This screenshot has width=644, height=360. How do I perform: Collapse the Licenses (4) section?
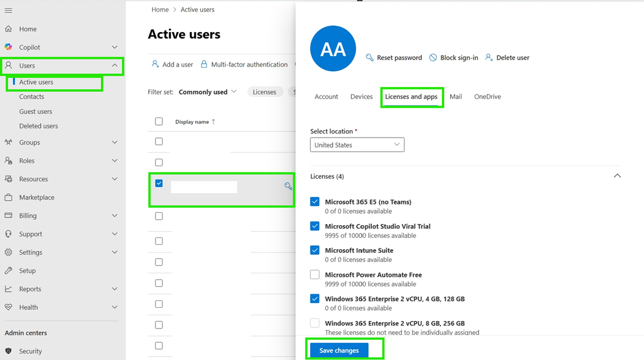[x=617, y=176]
